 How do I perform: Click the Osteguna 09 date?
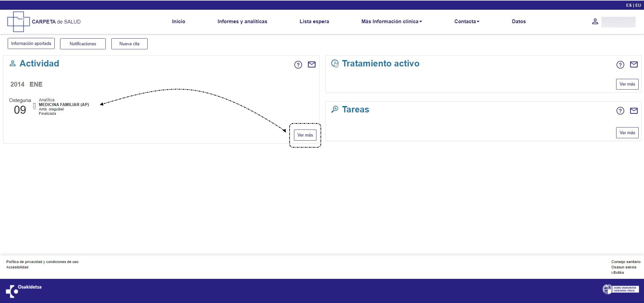point(20,106)
